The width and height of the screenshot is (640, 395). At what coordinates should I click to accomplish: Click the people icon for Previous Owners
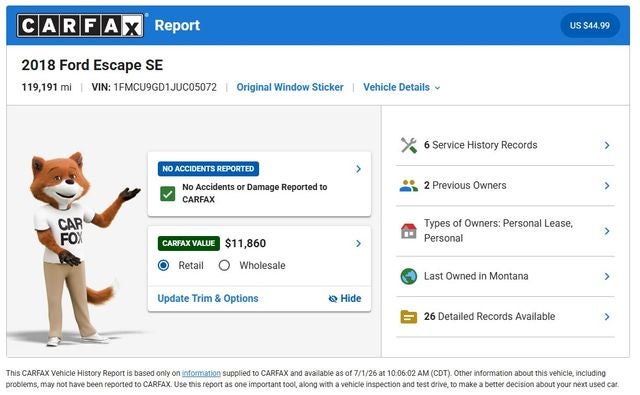pos(409,186)
